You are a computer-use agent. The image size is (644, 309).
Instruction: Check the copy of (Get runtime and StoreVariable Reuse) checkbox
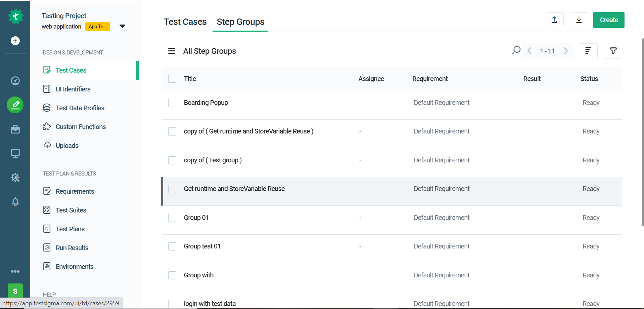[172, 131]
